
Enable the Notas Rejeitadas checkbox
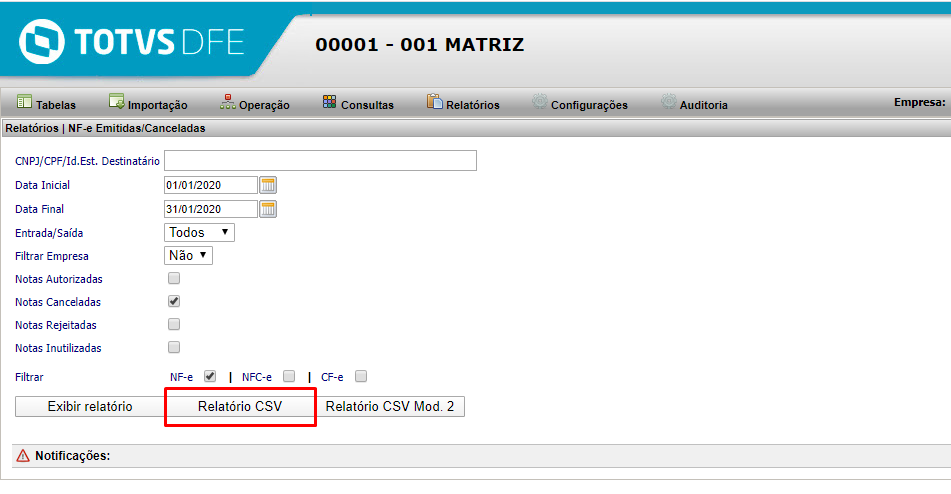click(174, 324)
